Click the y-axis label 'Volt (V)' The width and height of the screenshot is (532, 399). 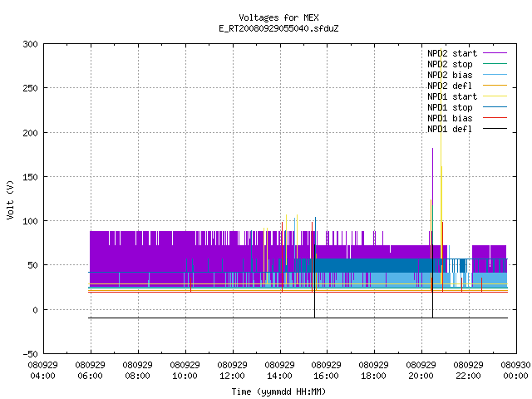click(x=10, y=199)
